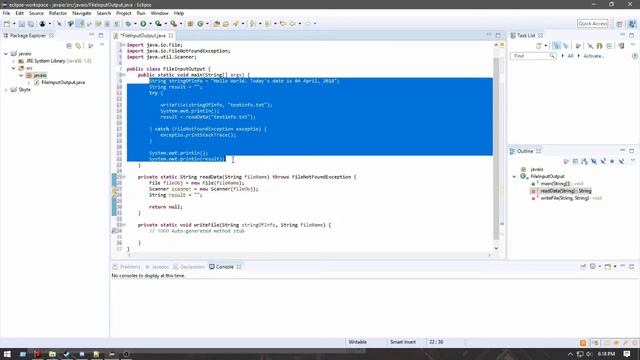
Task: Click the New Java Package icon in the toolbar
Action: [x=190, y=24]
